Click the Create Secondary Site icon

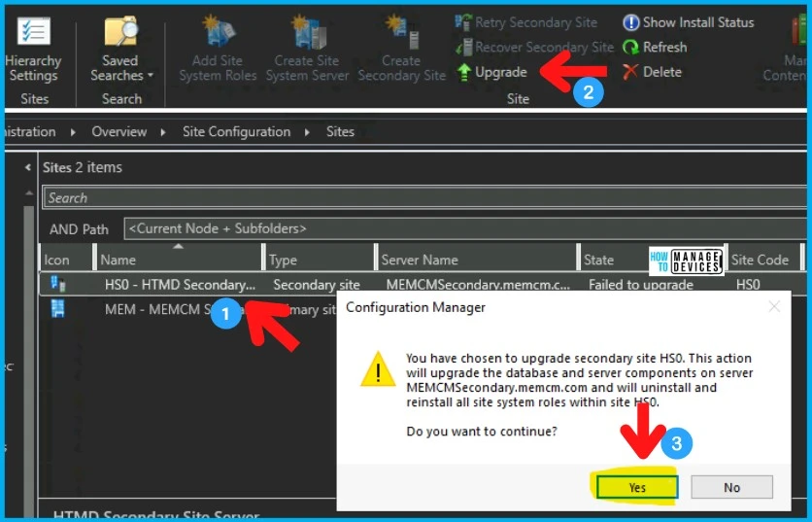tap(401, 31)
